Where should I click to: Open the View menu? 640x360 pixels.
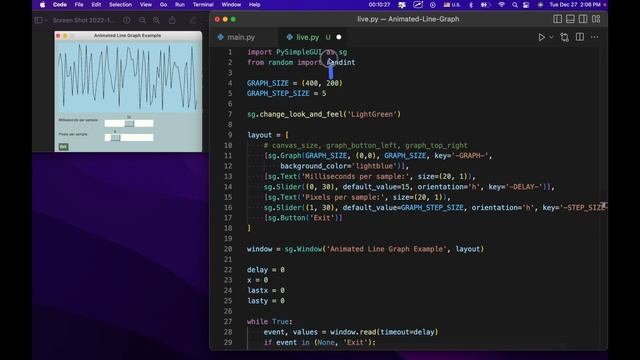coord(146,5)
